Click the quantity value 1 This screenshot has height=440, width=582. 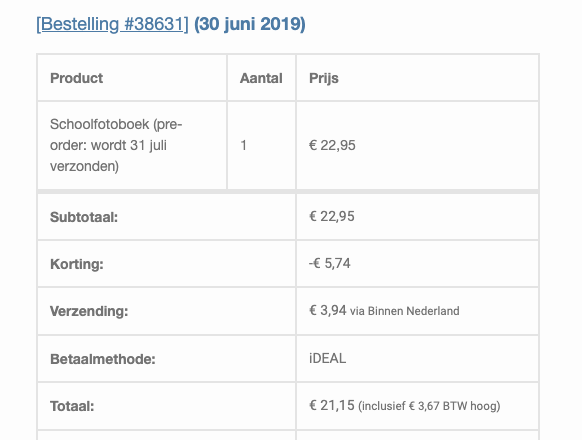point(243,145)
